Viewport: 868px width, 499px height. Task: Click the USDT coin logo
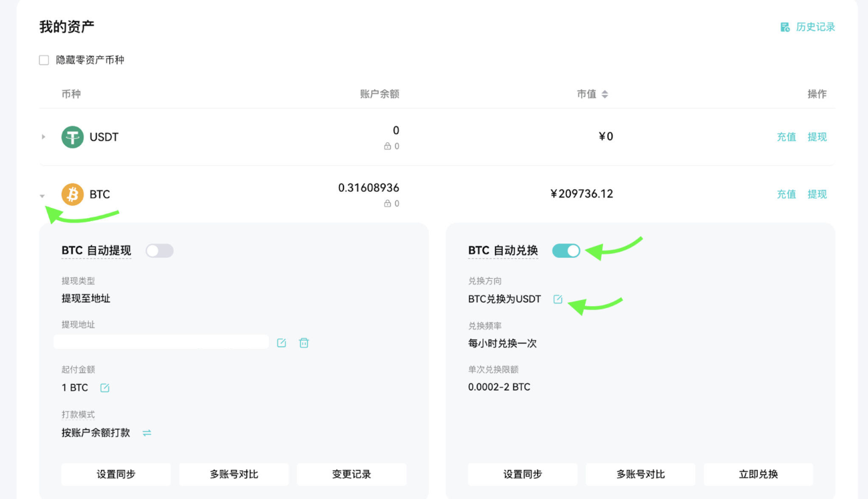click(x=73, y=137)
